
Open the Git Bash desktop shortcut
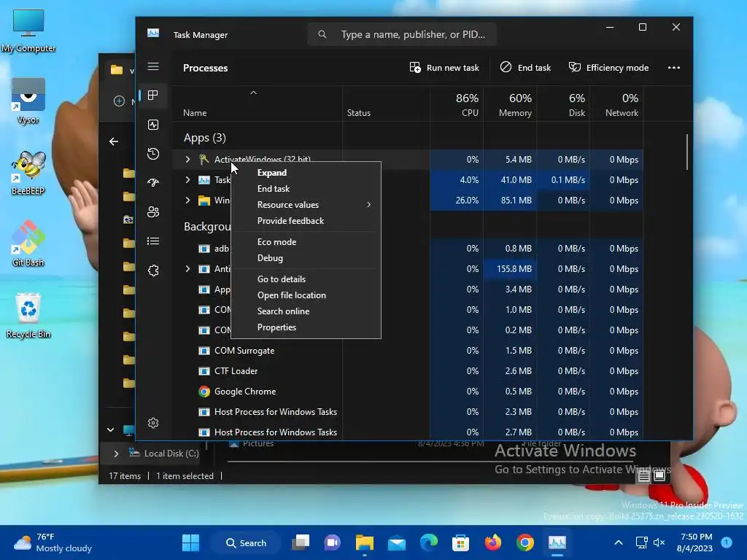click(28, 244)
